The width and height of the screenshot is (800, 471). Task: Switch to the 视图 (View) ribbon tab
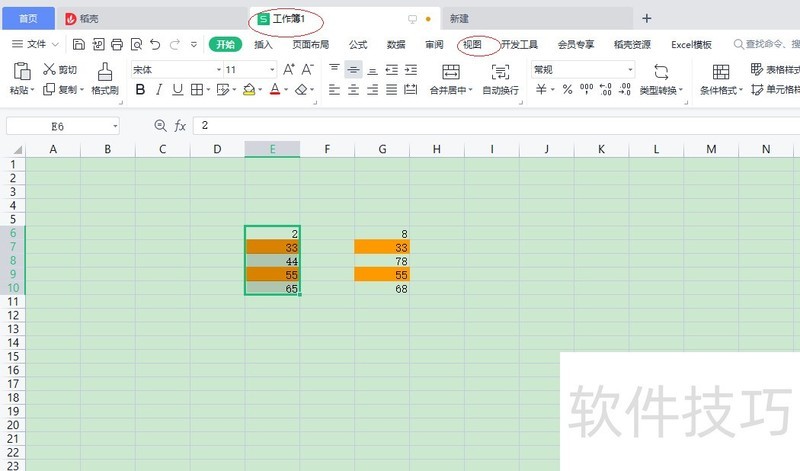coord(472,44)
